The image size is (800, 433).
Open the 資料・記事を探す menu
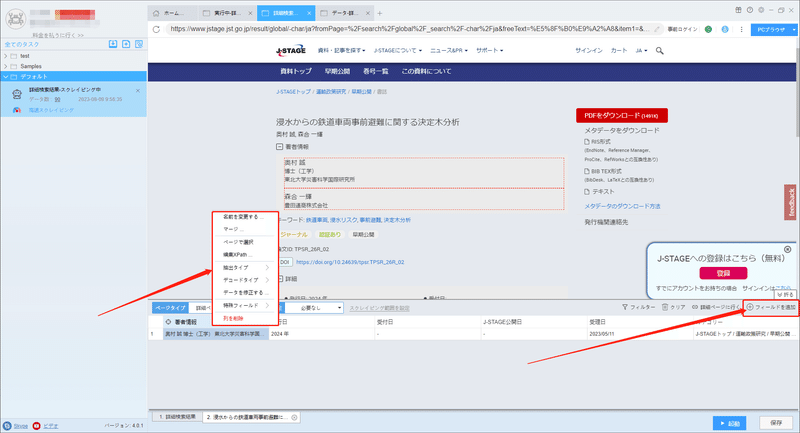tap(341, 50)
